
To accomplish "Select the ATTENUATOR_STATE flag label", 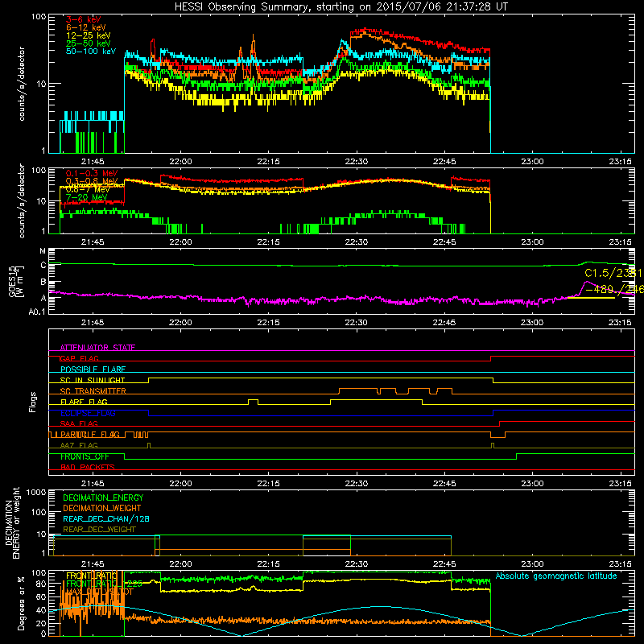I will (x=97, y=348).
